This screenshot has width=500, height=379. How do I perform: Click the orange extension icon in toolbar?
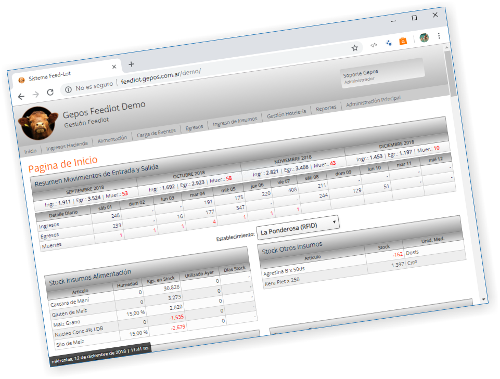(x=403, y=41)
